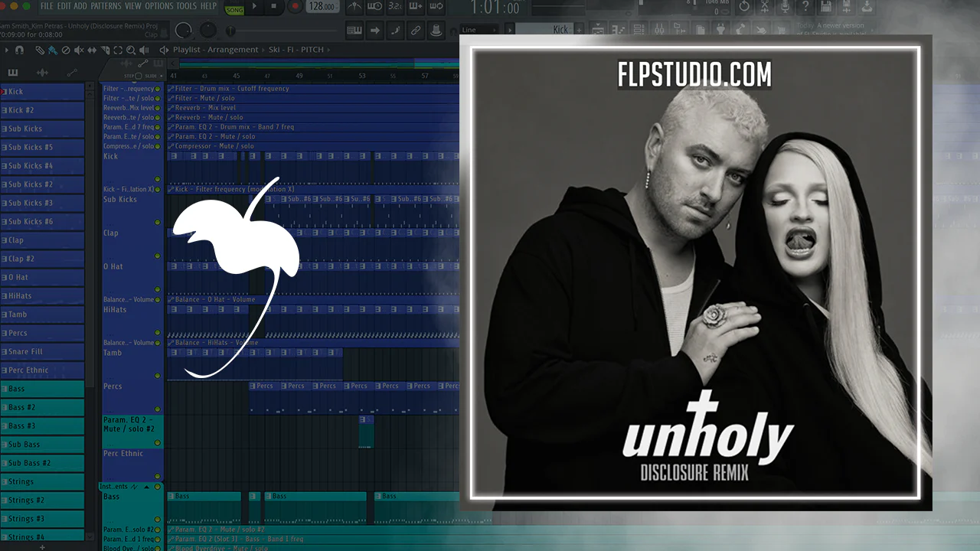Click the Play transport button
Screen dimensions: 980x551
pos(255,7)
